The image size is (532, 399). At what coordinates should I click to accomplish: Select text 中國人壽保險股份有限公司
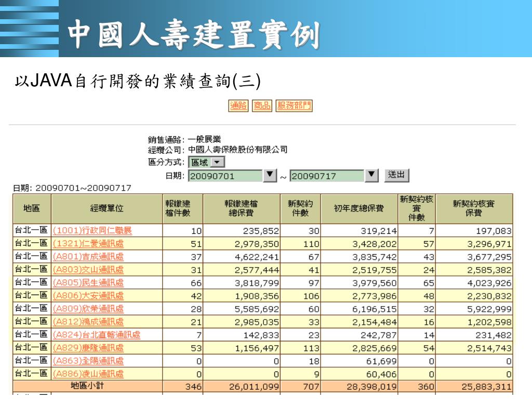(x=237, y=150)
